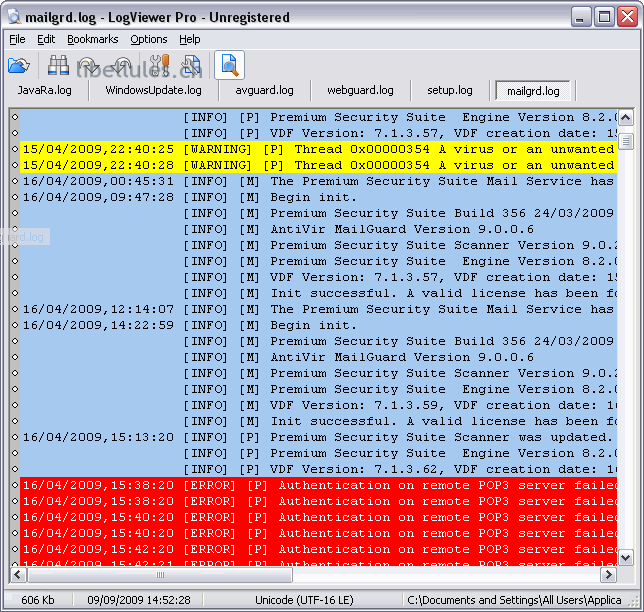644x612 pixels.
Task: Select the WARNING line at 15/04/2009,22:40:25
Action: point(318,149)
